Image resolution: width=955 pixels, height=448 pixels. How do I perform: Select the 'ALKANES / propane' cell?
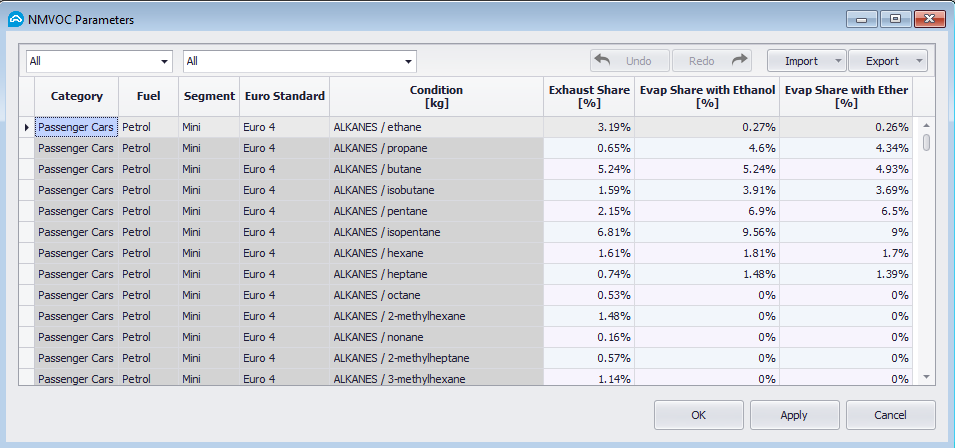click(436, 148)
